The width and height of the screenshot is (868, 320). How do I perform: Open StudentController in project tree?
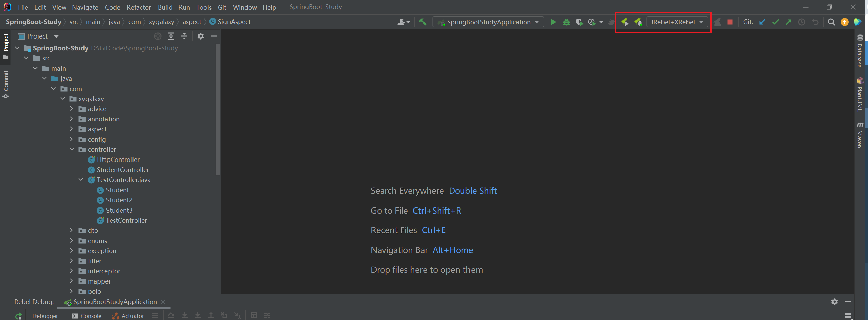123,170
